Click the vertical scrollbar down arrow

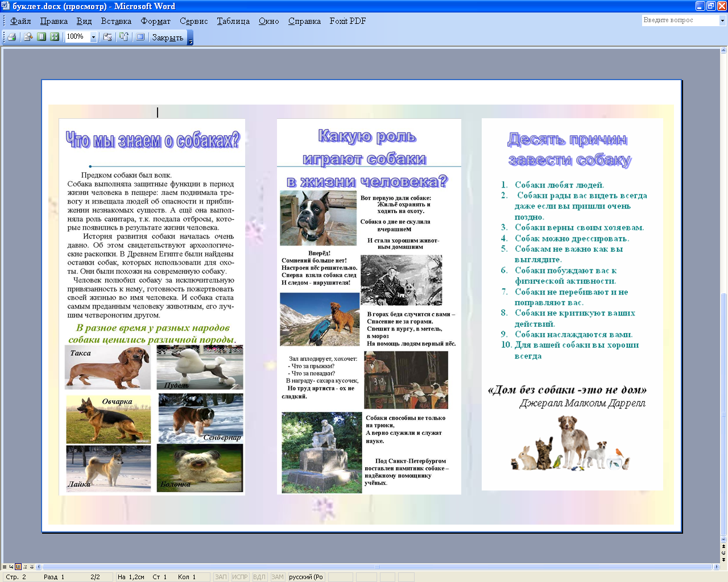tap(723, 539)
